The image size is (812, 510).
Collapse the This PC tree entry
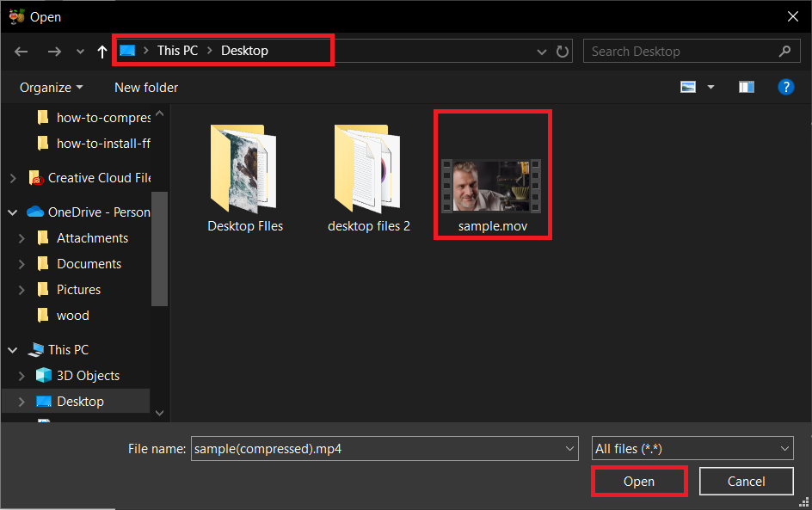(11, 349)
